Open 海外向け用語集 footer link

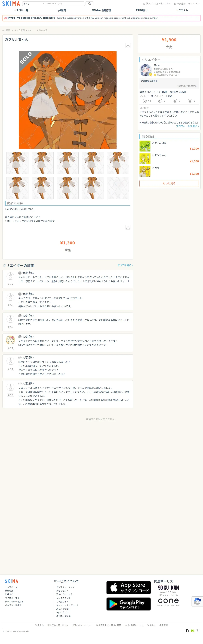[x=63, y=616]
